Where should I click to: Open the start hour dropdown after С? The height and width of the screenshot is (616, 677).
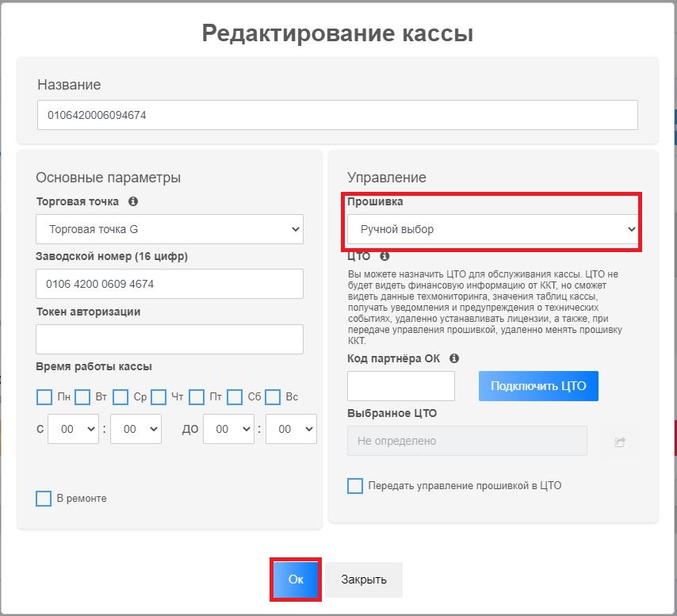click(x=73, y=429)
